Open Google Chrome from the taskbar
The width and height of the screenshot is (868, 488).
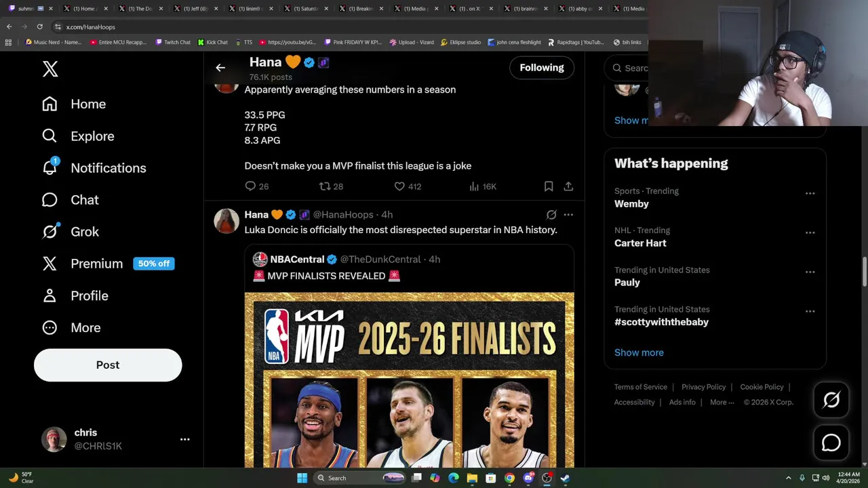509,478
